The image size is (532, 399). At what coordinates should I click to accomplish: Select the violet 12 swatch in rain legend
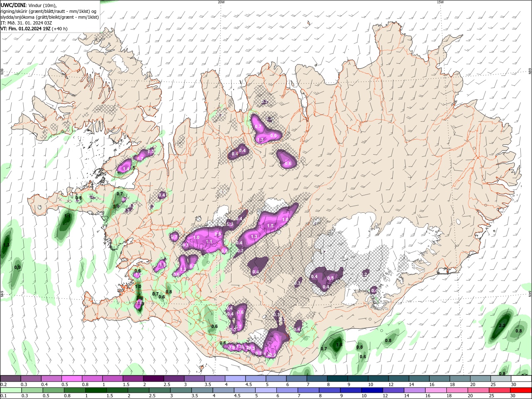click(394, 390)
